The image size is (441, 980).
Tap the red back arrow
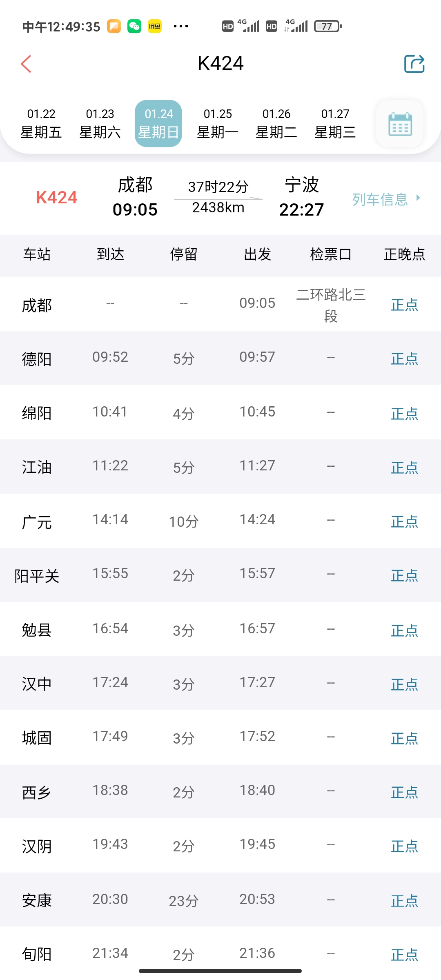(x=26, y=64)
